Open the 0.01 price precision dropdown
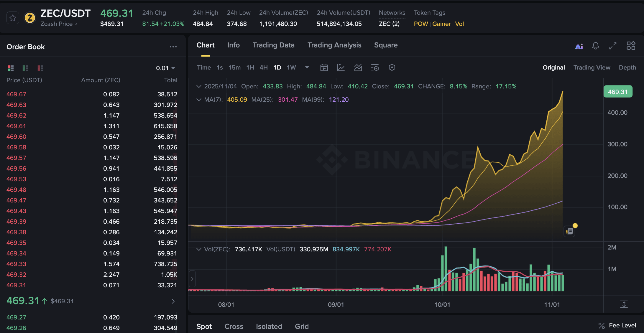 (165, 68)
